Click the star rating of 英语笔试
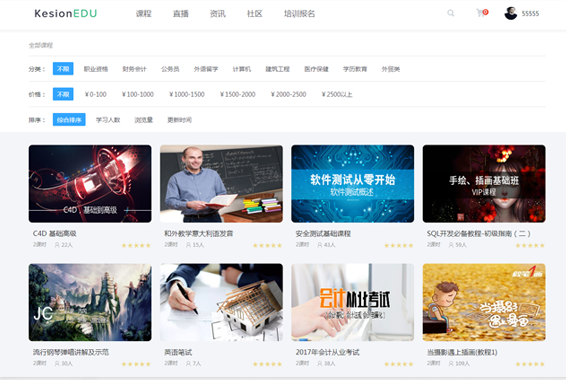Image resolution: width=566 pixels, height=380 pixels. (267, 364)
